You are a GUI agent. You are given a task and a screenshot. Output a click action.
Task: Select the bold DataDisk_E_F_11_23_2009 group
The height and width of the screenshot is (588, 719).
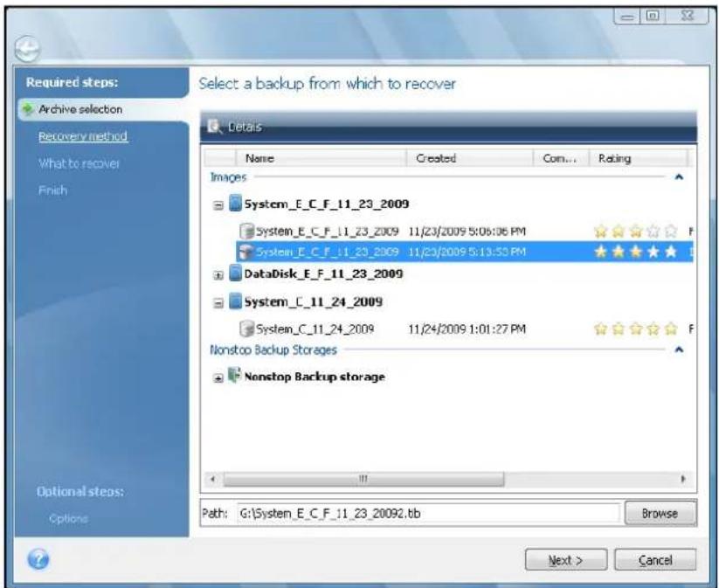[323, 273]
